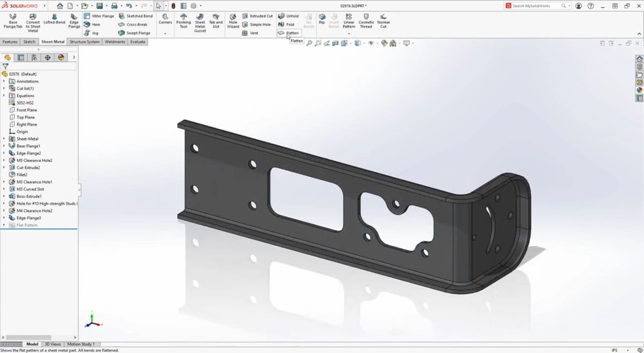Click the Undo arrow icon
The height and width of the screenshot is (353, 644).
point(128,6)
